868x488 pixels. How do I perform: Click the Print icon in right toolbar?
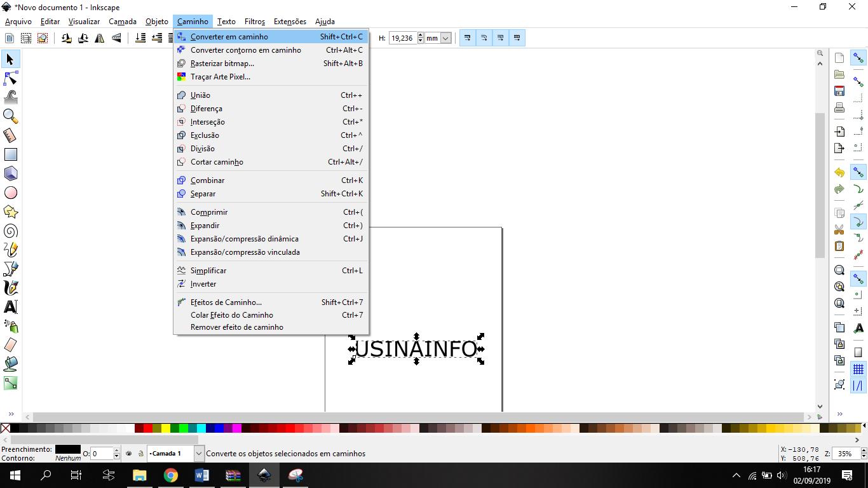pyautogui.click(x=839, y=107)
